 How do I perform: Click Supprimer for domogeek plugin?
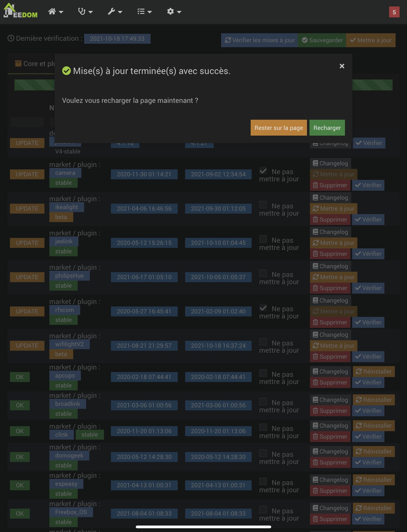tap(330, 462)
